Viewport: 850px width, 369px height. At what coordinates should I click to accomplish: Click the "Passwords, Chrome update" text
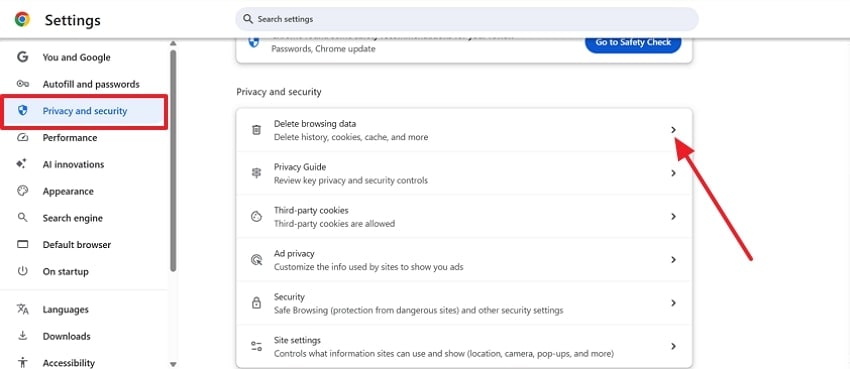coord(323,49)
